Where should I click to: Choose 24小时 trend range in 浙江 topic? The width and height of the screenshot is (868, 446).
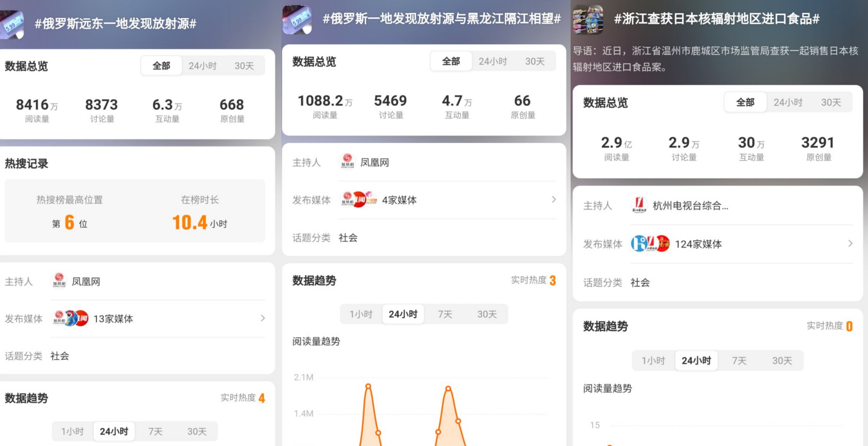point(696,361)
